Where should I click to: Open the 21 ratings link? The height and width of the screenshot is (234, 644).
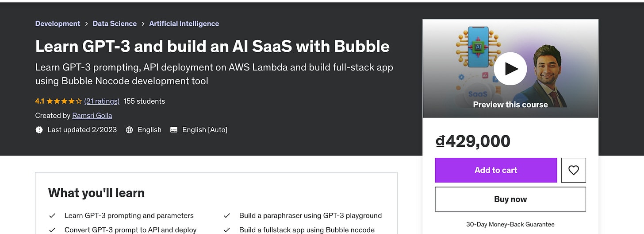click(x=102, y=101)
